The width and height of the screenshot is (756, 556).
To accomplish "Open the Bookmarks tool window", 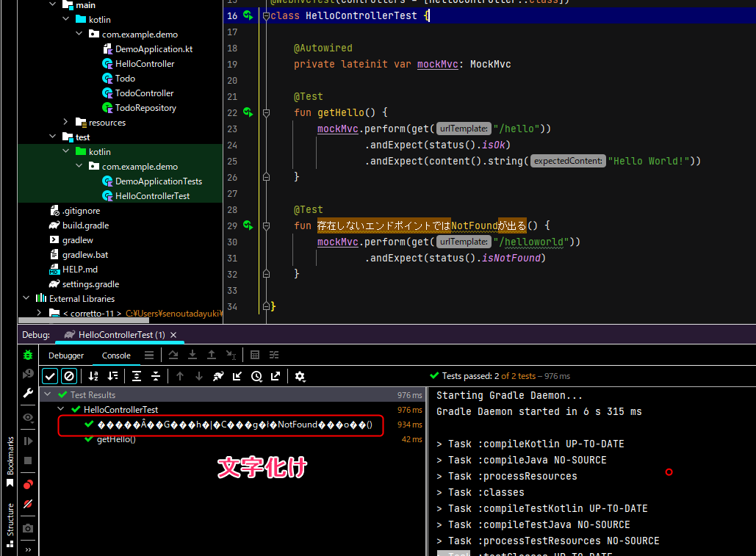I will pos(10,461).
